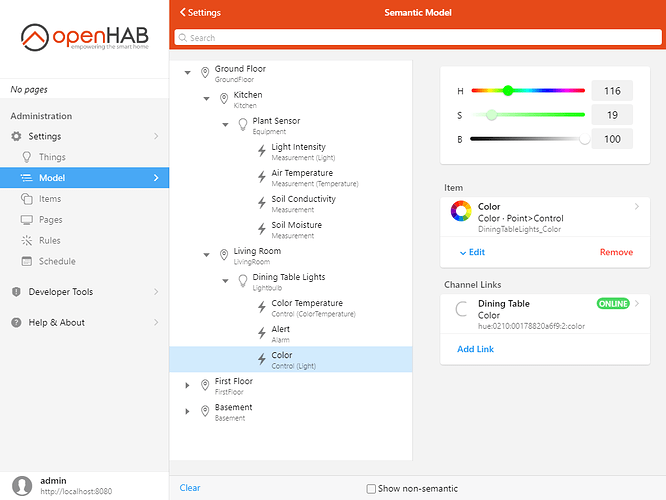The width and height of the screenshot is (666, 500).
Task: Open Things in the sidebar
Action: coord(52,157)
